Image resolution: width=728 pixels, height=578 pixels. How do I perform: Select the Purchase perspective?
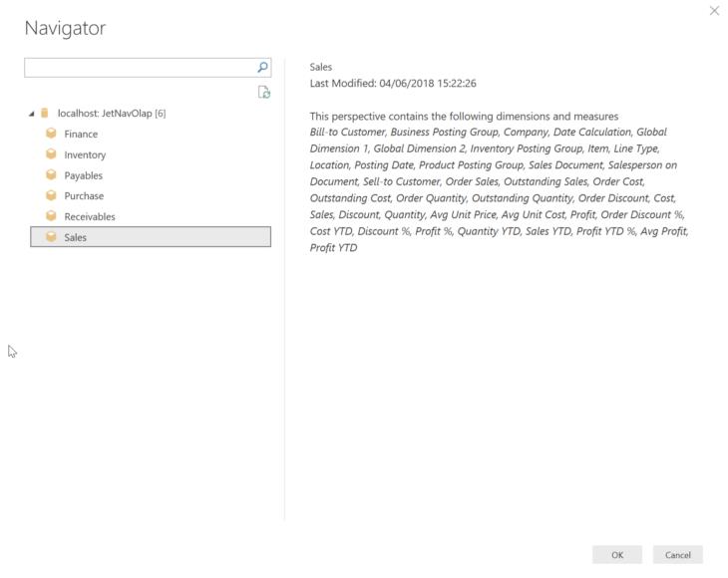pyautogui.click(x=84, y=195)
